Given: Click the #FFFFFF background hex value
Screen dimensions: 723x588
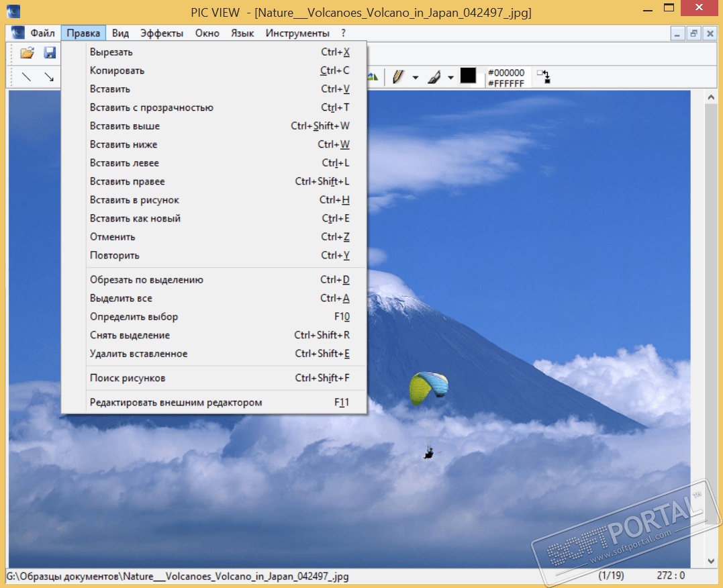Looking at the screenshot, I should click(505, 83).
